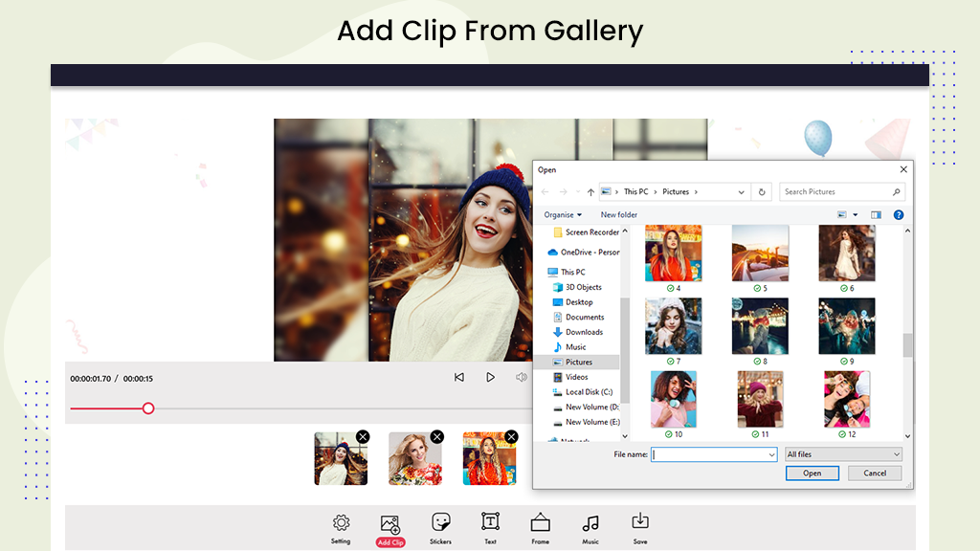This screenshot has height=551, width=980.
Task: Go up one folder level
Action: pyautogui.click(x=590, y=191)
